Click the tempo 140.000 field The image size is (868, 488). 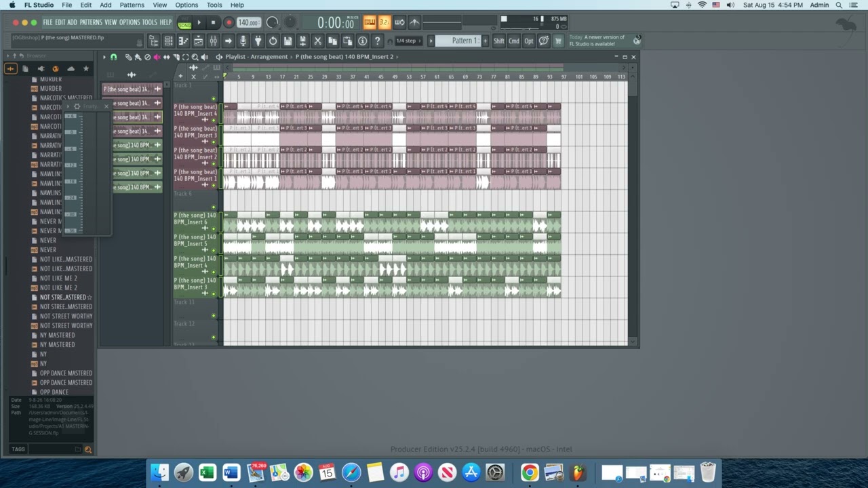tap(248, 23)
